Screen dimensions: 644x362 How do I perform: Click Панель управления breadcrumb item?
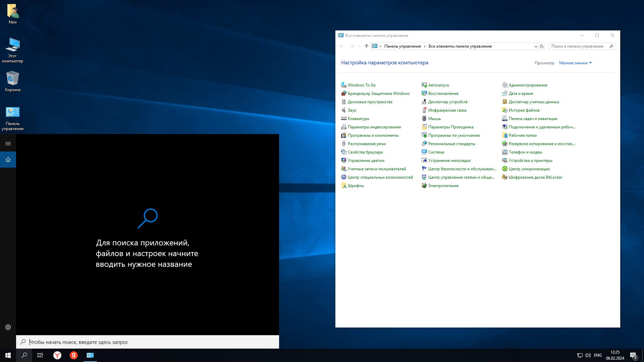tap(402, 46)
